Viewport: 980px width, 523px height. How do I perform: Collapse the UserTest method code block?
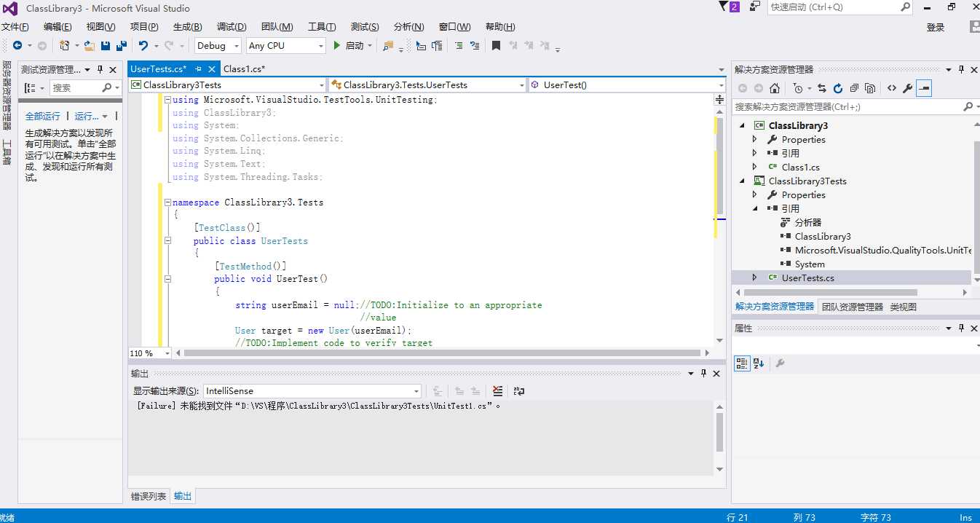[x=167, y=279]
